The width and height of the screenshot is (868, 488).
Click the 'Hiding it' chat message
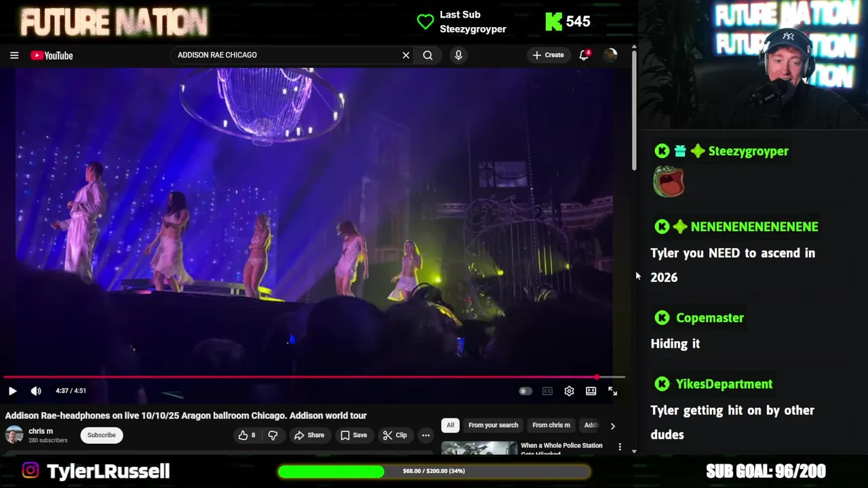click(675, 344)
